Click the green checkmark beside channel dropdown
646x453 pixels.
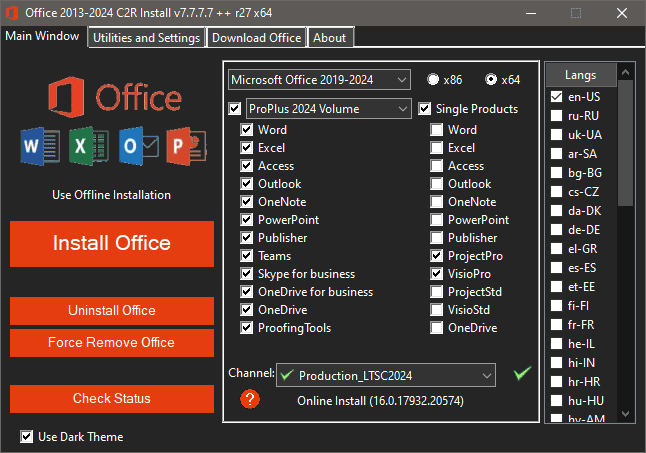521,374
